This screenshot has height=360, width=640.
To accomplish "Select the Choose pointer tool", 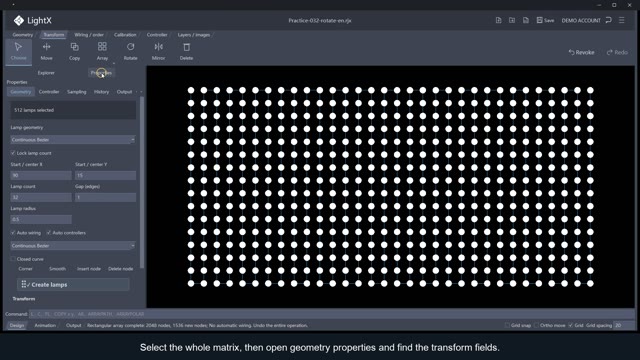I will [x=18, y=51].
